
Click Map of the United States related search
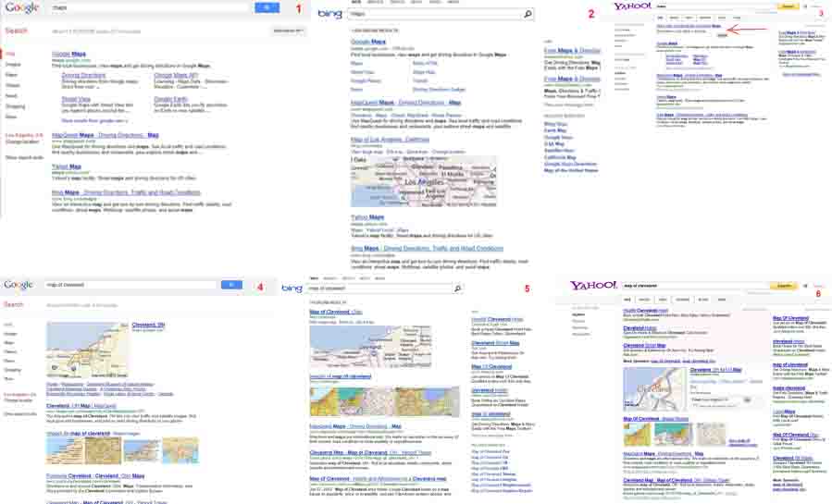pyautogui.click(x=570, y=170)
